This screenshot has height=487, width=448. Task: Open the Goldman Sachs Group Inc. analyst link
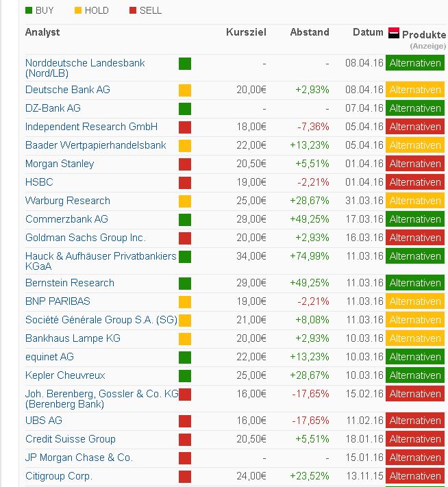coord(85,238)
